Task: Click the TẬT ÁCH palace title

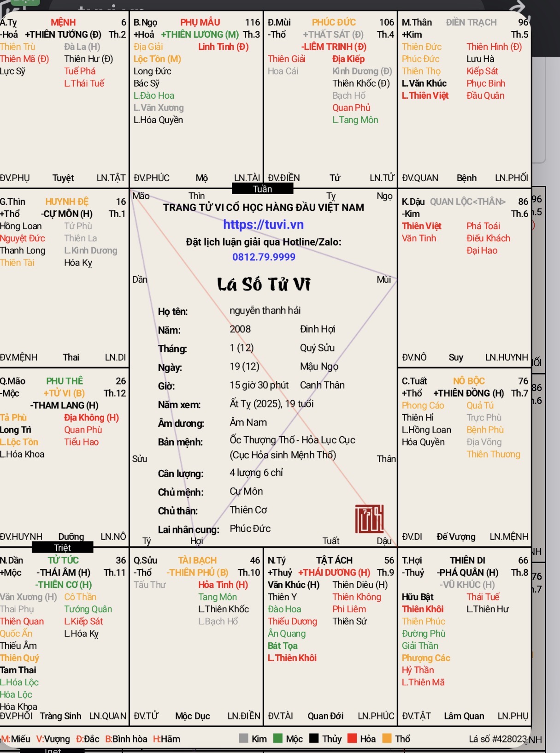Action: [334, 560]
